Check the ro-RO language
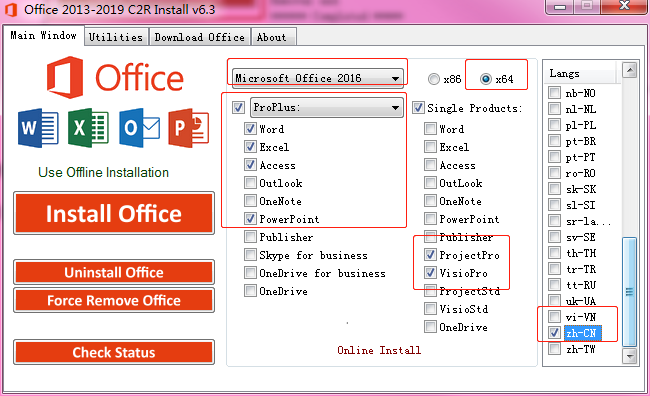The image size is (650, 396). [x=554, y=172]
